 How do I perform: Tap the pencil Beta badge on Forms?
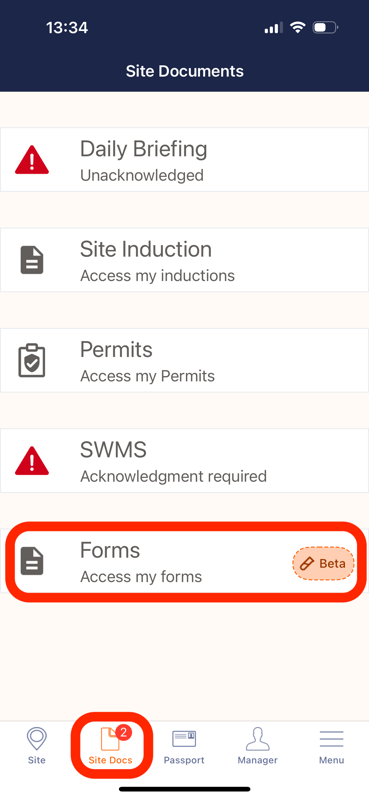323,564
